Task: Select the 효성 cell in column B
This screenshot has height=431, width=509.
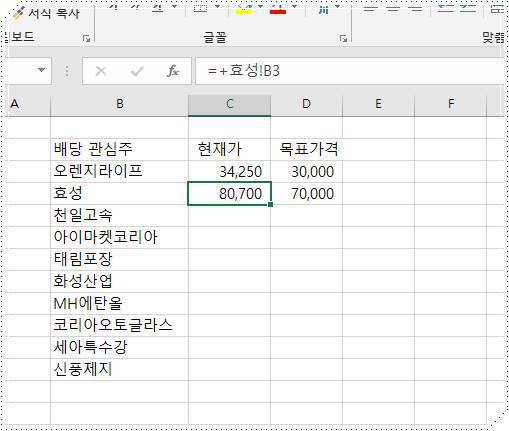Action: coord(119,193)
